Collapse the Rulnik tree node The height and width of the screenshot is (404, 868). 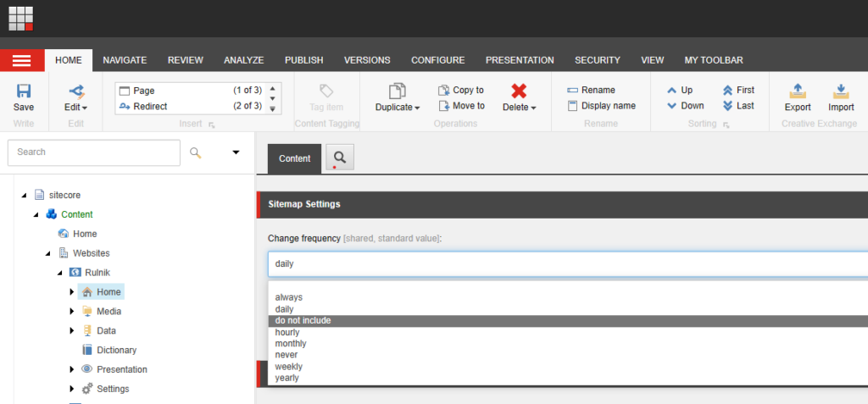(60, 273)
